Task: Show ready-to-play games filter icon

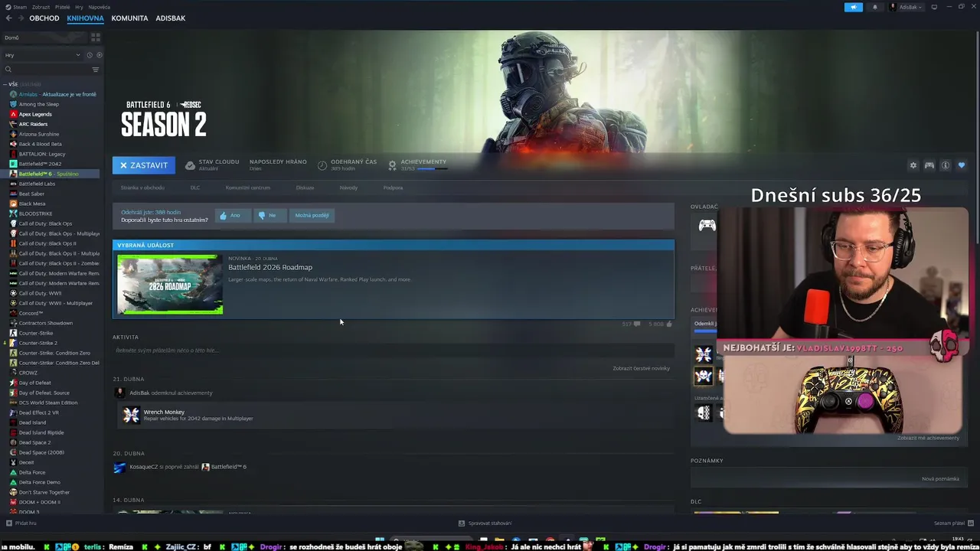Action: click(x=99, y=55)
